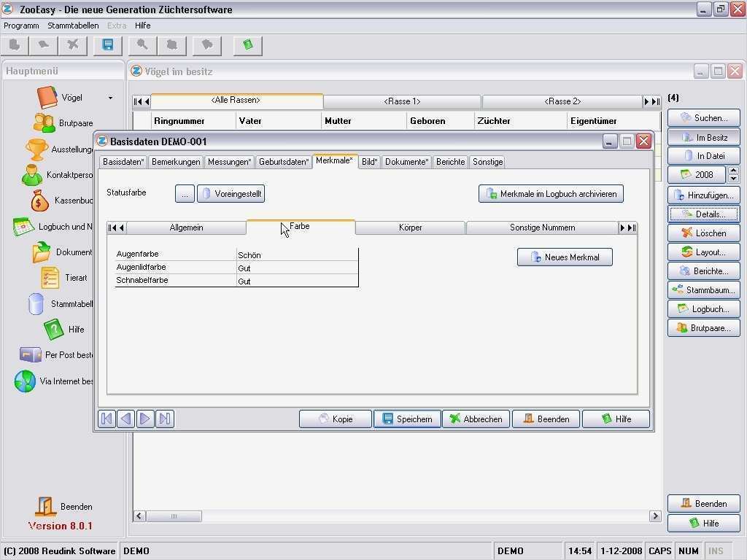Click Beenden door icon in sidebar

46,506
